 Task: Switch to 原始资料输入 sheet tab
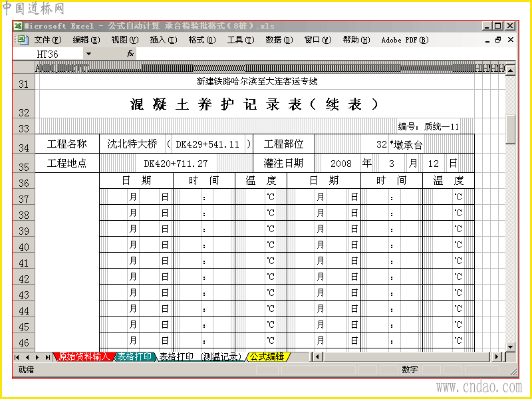[84, 356]
